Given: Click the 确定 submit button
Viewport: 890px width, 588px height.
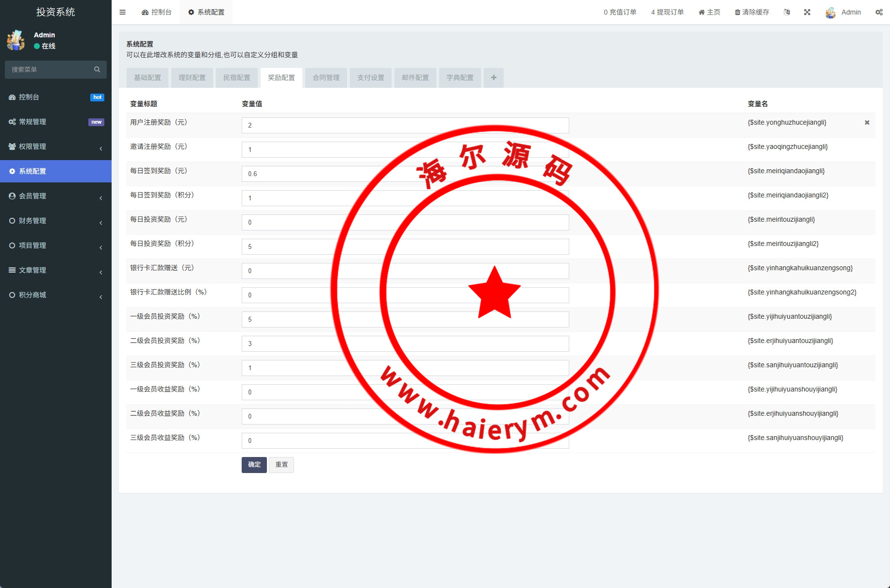Looking at the screenshot, I should tap(254, 465).
